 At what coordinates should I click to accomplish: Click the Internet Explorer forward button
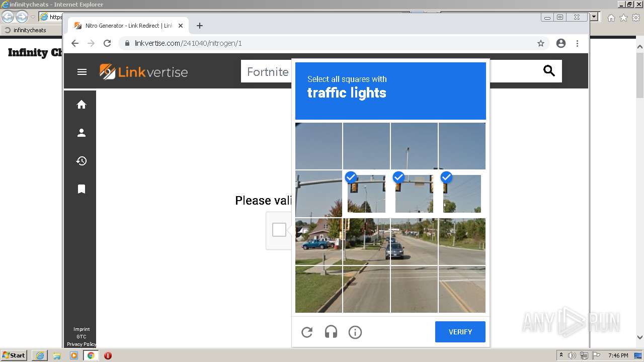(22, 17)
